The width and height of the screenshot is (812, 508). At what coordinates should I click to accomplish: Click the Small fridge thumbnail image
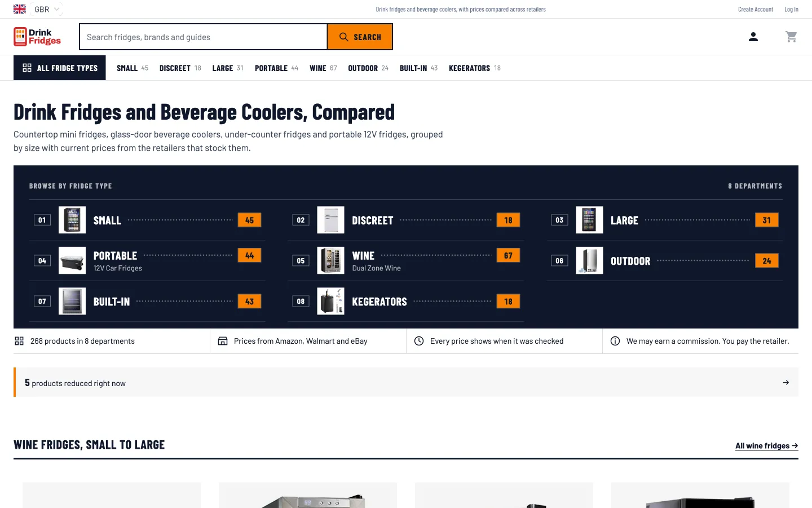click(72, 220)
